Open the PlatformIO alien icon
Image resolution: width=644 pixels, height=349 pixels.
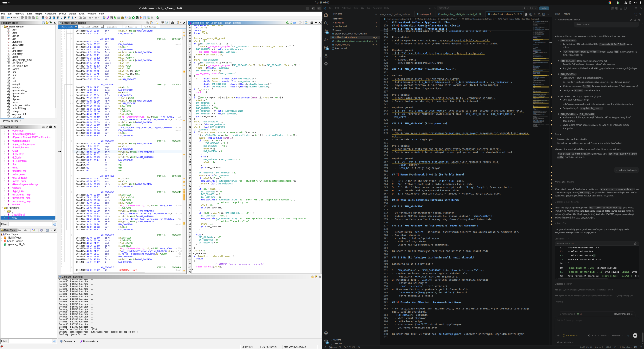pyautogui.click(x=326, y=64)
